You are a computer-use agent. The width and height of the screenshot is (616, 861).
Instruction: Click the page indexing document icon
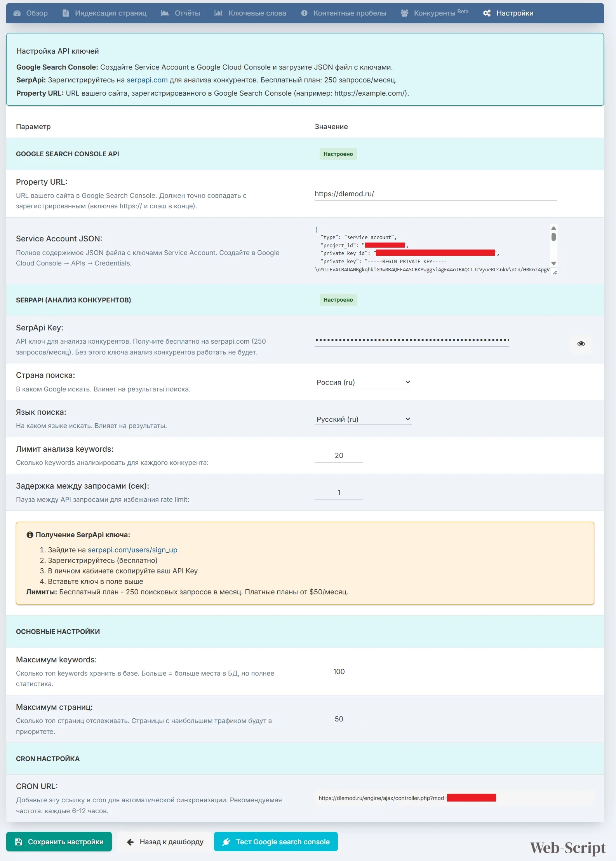click(x=66, y=13)
